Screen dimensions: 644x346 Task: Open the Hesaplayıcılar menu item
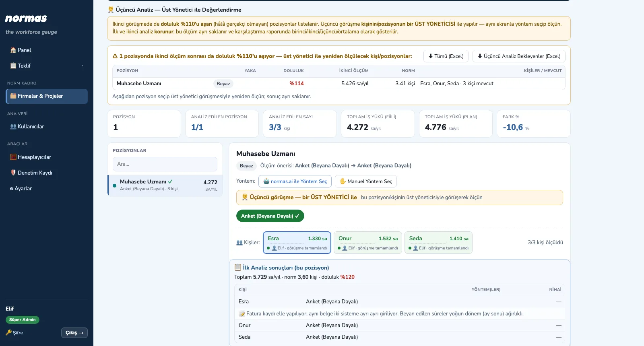tap(47, 157)
